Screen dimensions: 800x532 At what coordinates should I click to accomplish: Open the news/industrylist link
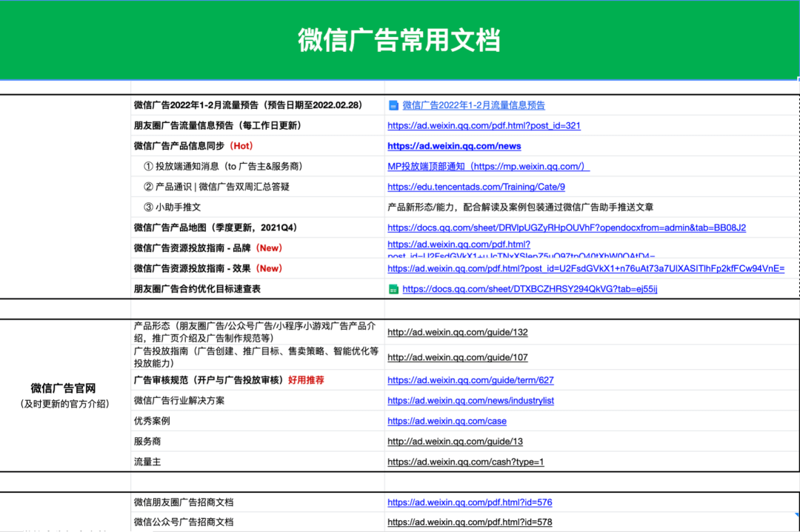pyautogui.click(x=470, y=401)
